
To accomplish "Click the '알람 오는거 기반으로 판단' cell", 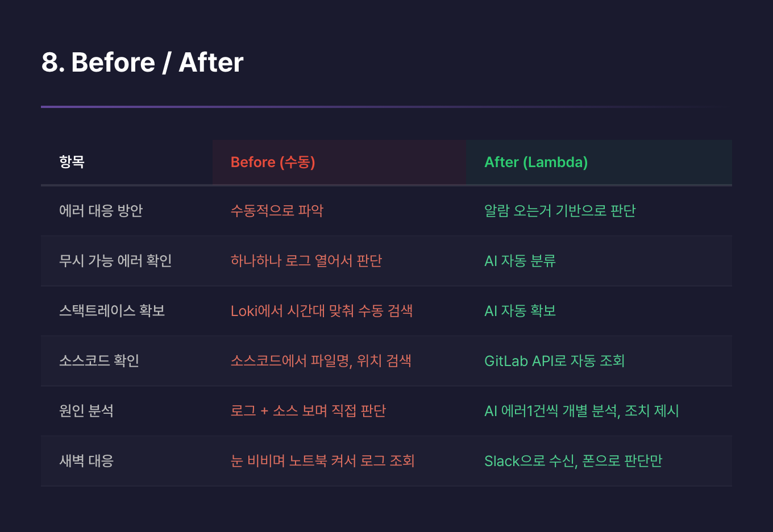I will 560,211.
